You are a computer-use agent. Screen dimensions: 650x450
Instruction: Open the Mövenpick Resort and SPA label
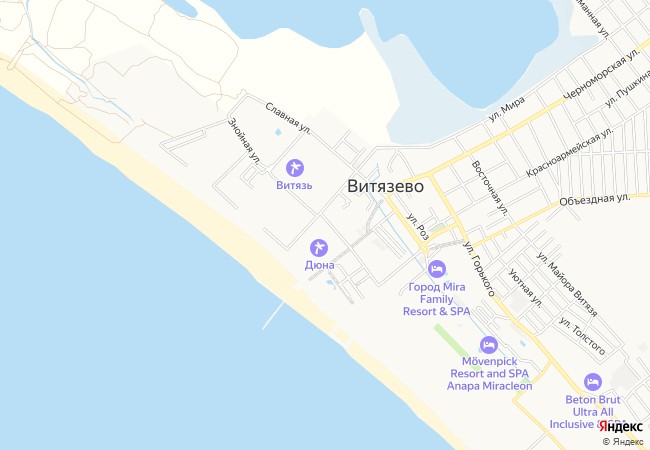pyautogui.click(x=490, y=374)
